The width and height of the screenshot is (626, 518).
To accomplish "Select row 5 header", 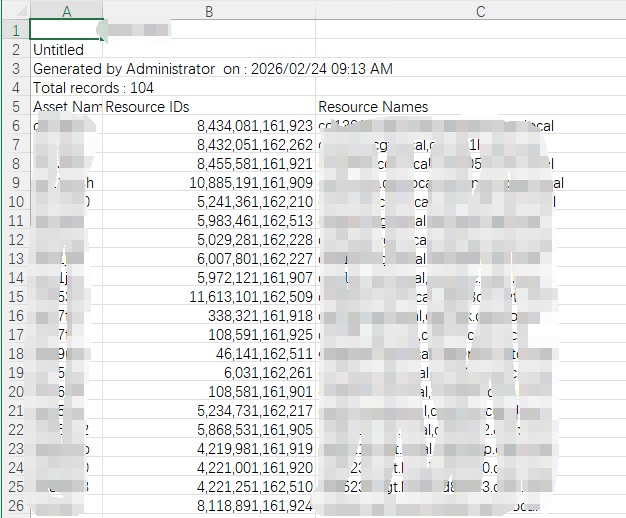I will (x=15, y=107).
